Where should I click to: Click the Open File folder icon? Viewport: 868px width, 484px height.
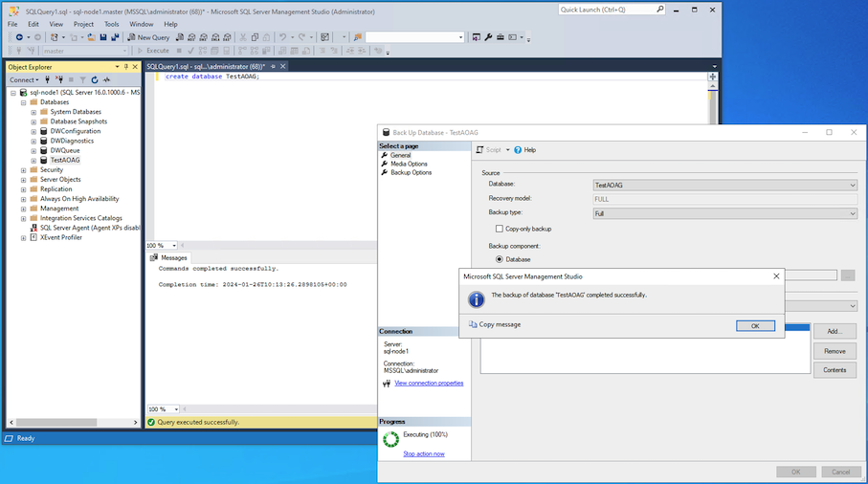91,37
